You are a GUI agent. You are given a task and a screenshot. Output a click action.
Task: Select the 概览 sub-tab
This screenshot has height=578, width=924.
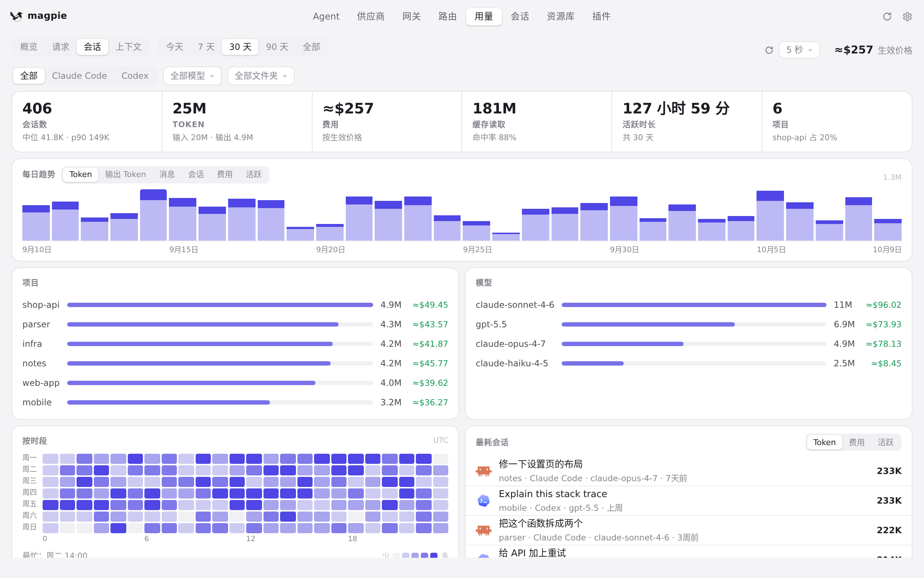click(29, 47)
